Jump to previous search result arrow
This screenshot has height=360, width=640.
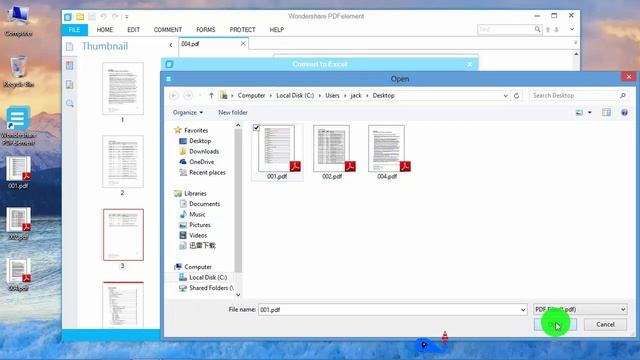(548, 29)
